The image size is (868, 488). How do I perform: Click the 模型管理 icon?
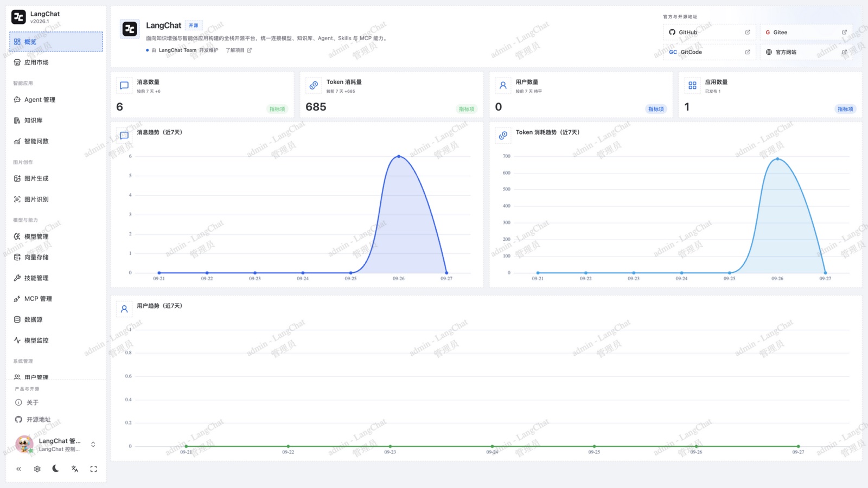point(17,236)
